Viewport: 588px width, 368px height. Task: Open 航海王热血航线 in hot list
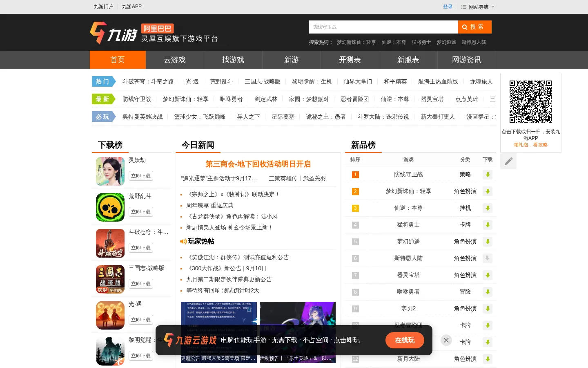point(438,81)
